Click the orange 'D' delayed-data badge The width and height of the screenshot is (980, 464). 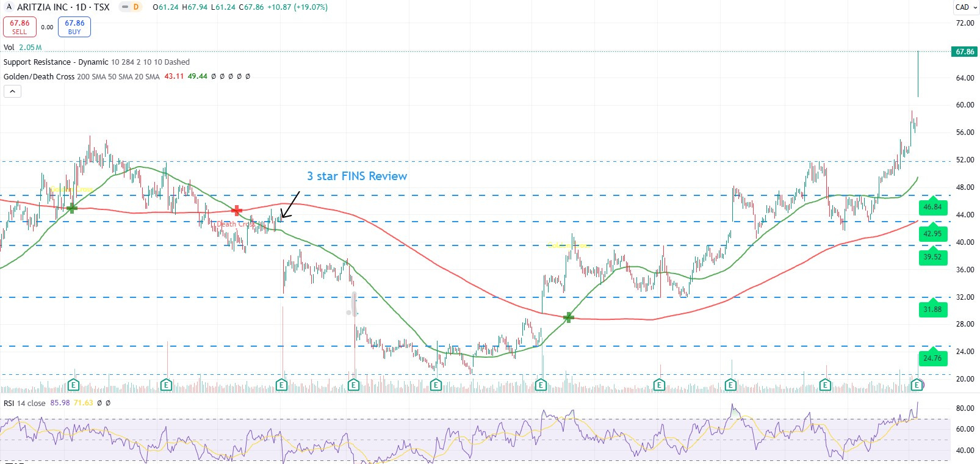click(x=135, y=7)
